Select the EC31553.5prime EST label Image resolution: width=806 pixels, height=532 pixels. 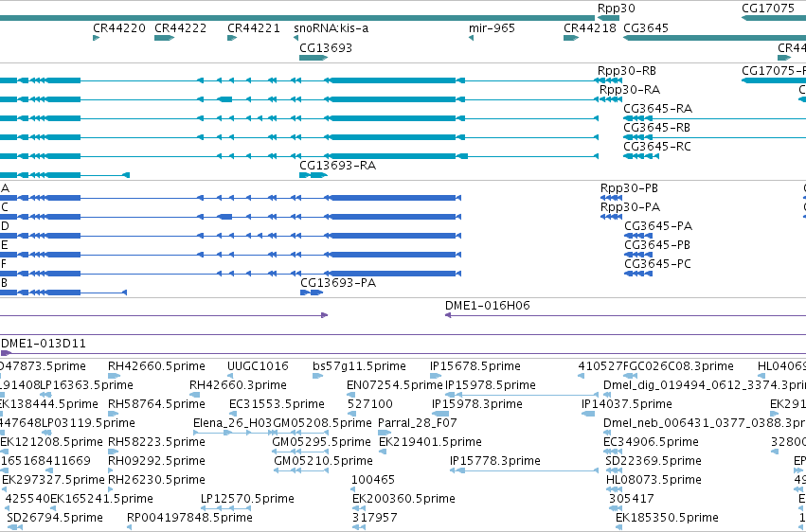(x=278, y=404)
